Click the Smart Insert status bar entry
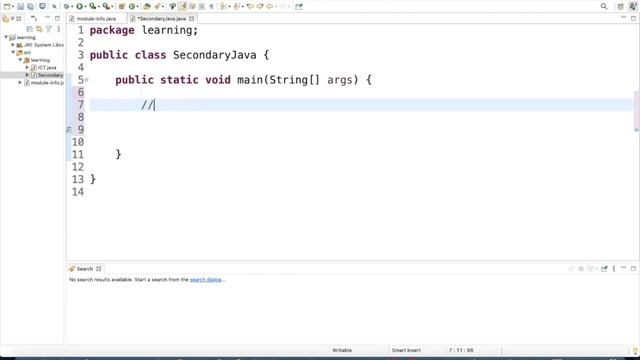The width and height of the screenshot is (640, 360). (406, 351)
